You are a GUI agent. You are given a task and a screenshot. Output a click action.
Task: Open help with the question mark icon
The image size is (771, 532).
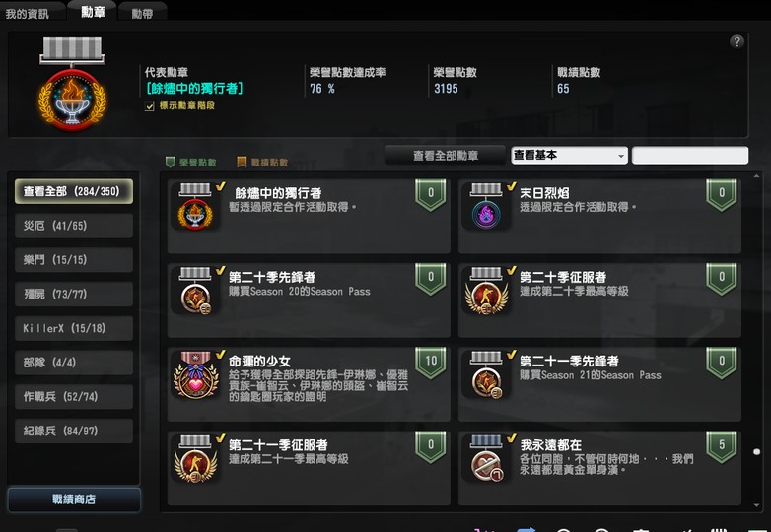(x=736, y=41)
